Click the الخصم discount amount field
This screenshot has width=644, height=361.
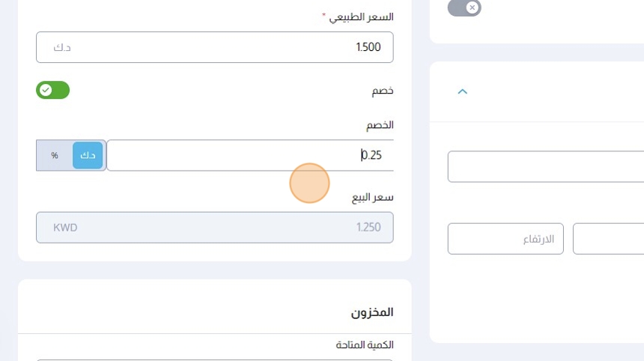click(x=250, y=156)
